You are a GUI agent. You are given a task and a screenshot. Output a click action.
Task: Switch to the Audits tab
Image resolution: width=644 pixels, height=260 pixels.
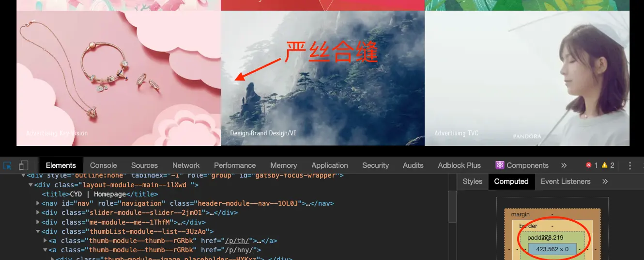tap(413, 165)
